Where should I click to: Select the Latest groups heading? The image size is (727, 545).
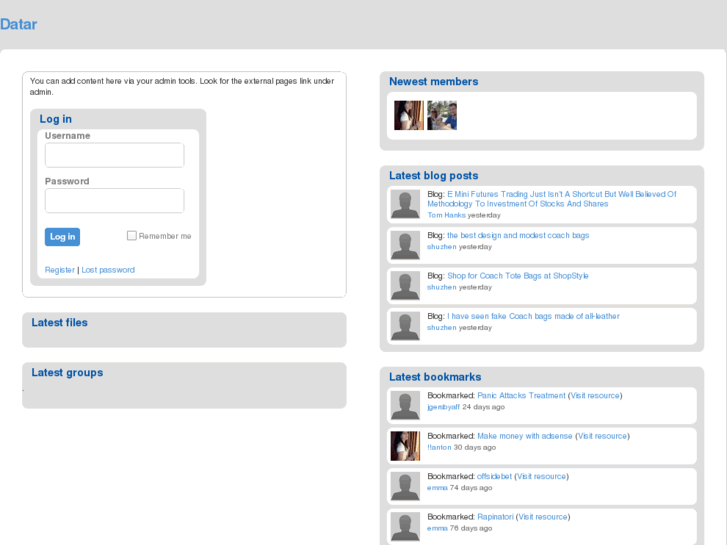pos(67,372)
